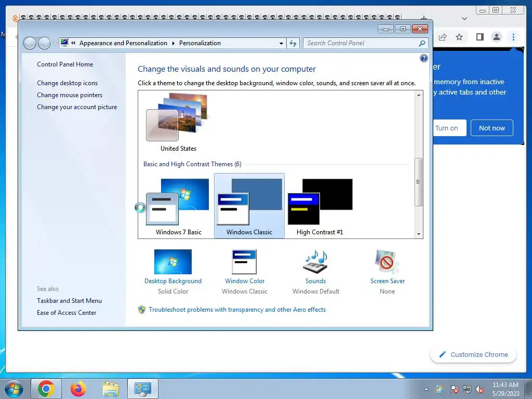Click the Customize Chrome button
The image size is (532, 399).
pyautogui.click(x=473, y=354)
